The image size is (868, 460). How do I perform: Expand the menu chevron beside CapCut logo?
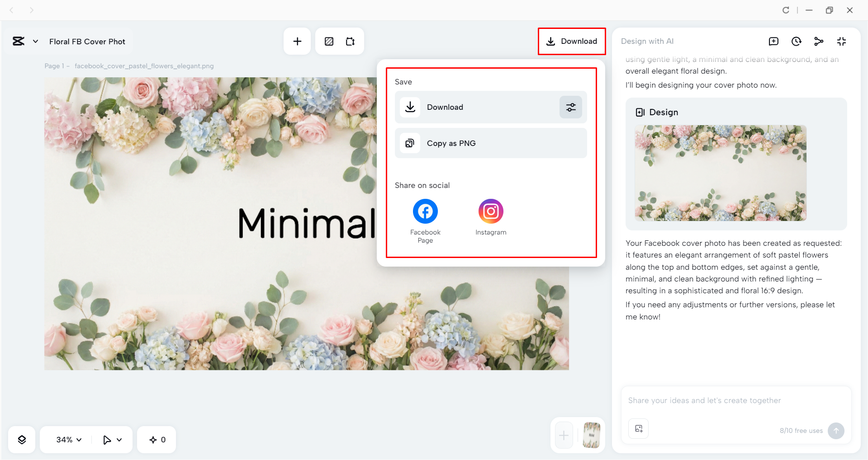35,42
